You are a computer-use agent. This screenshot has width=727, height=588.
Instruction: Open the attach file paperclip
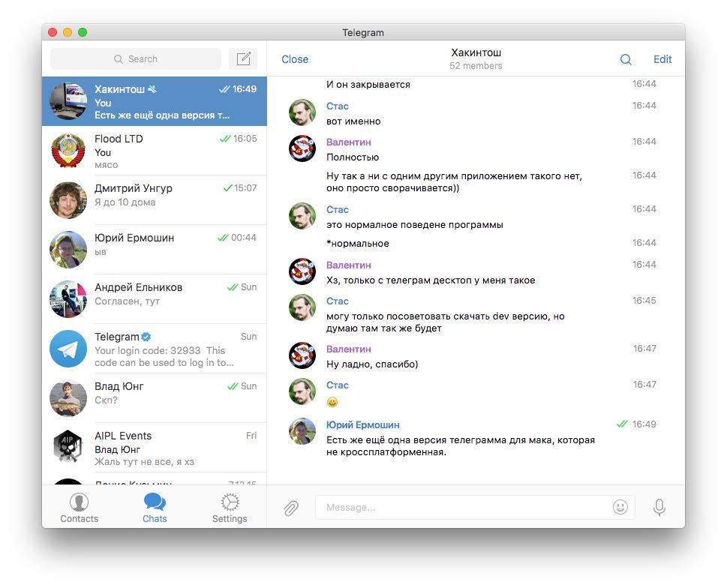click(x=291, y=508)
